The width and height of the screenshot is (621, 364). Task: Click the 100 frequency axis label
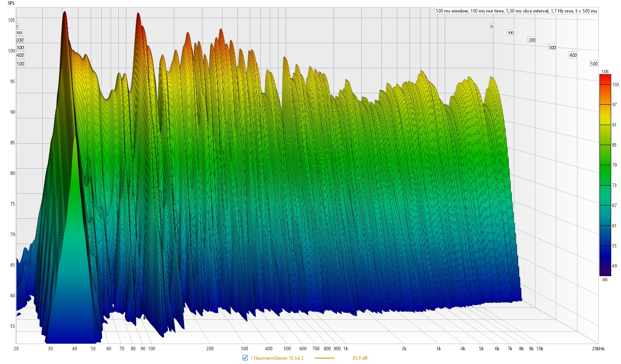click(151, 349)
